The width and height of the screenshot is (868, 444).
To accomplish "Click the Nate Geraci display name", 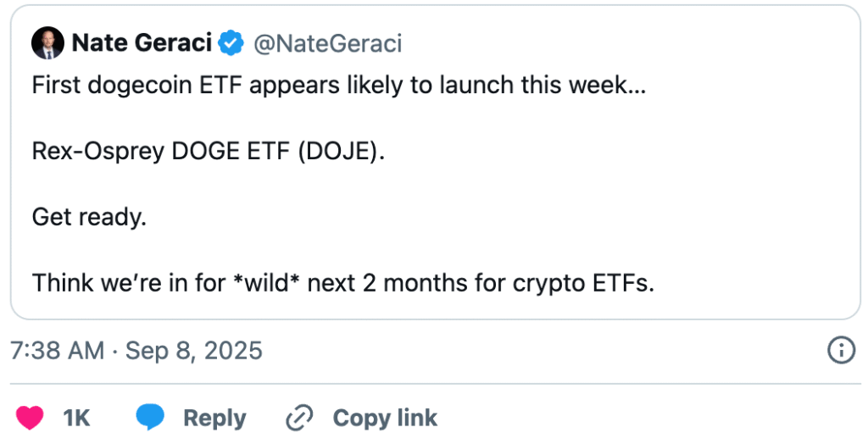I will pyautogui.click(x=142, y=43).
